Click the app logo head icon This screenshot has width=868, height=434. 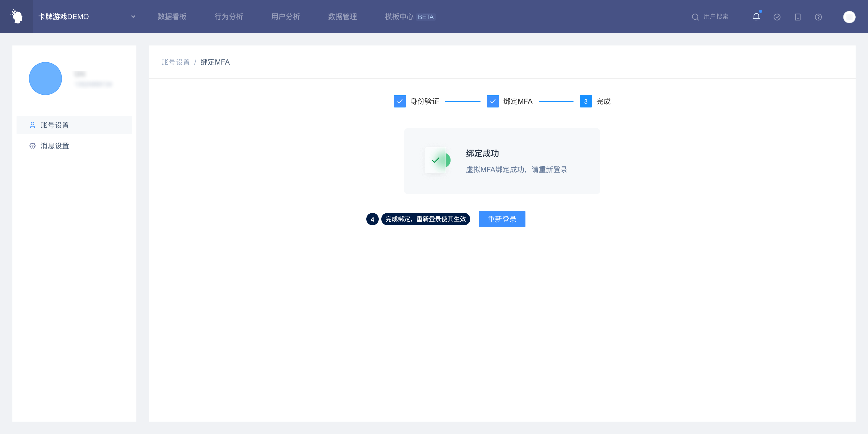[x=17, y=17]
